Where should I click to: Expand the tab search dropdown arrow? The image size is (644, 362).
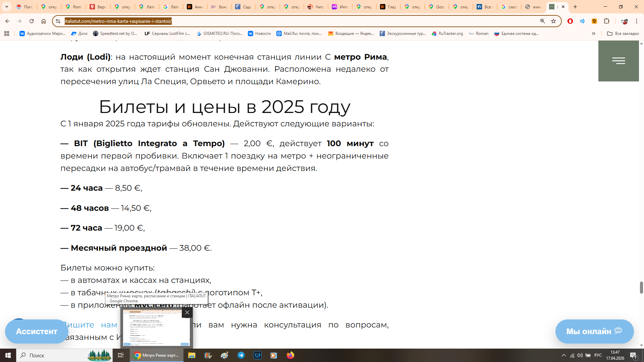click(7, 7)
